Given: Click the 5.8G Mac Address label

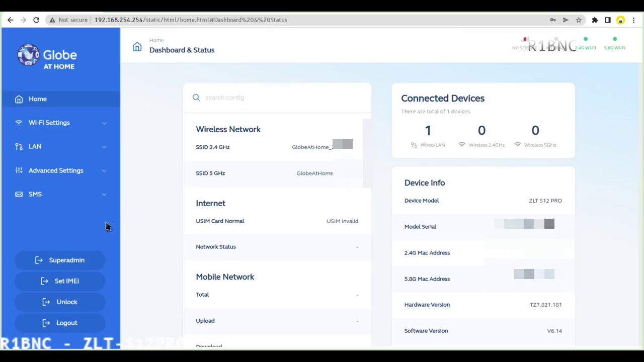Looking at the screenshot, I should [427, 279].
